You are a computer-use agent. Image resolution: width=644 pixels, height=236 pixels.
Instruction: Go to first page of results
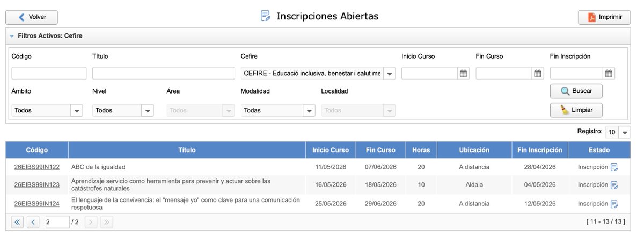[x=17, y=221]
